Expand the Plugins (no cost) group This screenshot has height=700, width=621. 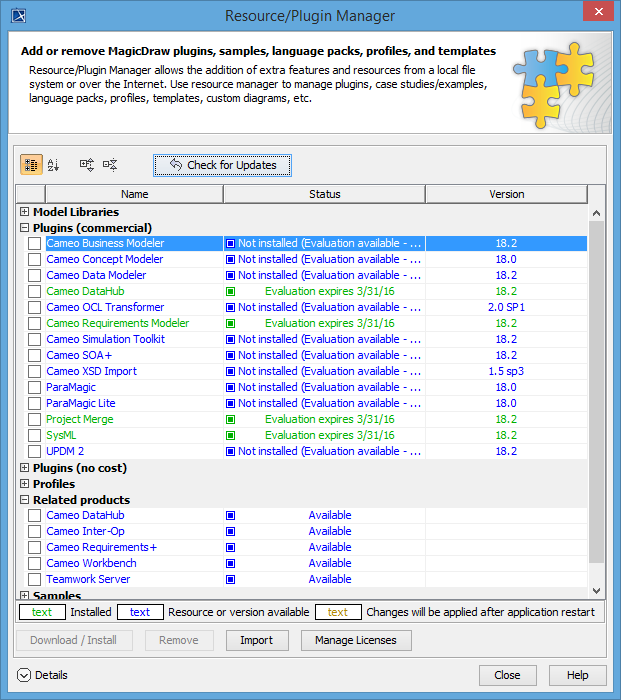point(24,468)
